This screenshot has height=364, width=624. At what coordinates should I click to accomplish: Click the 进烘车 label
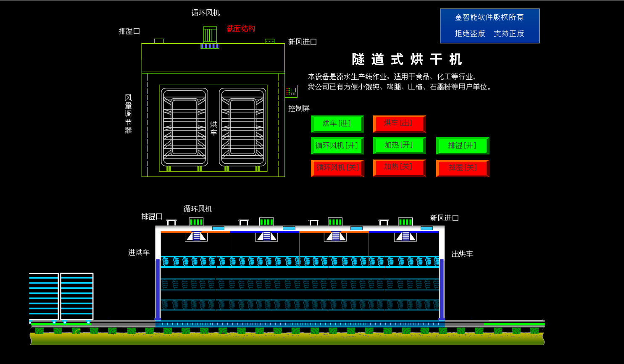point(139,252)
